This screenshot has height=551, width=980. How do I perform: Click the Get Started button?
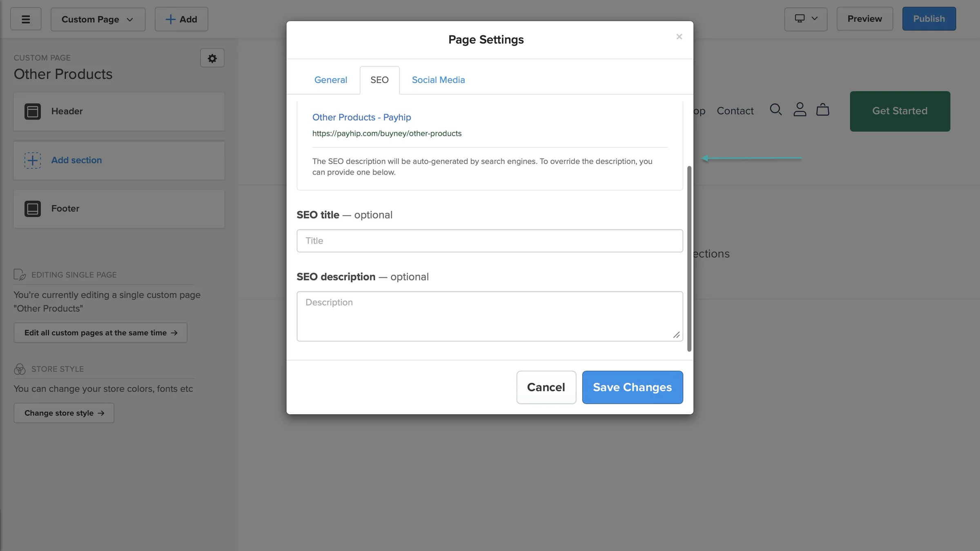coord(900,111)
